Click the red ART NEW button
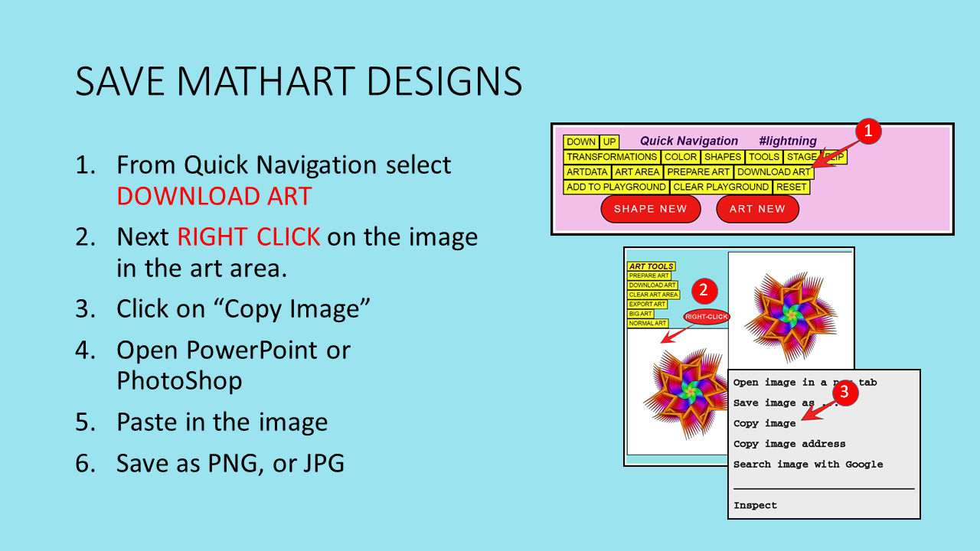 756,209
